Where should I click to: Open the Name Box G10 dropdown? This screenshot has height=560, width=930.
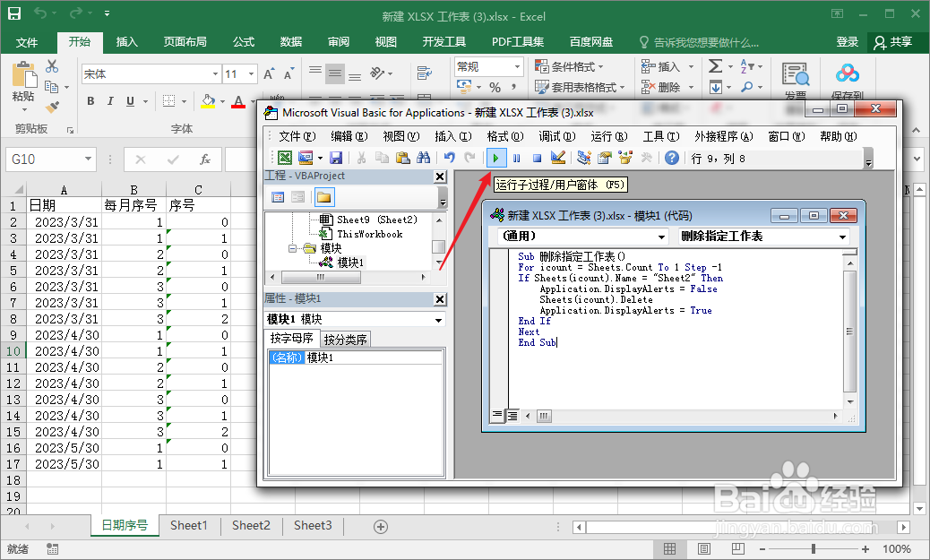[88, 159]
